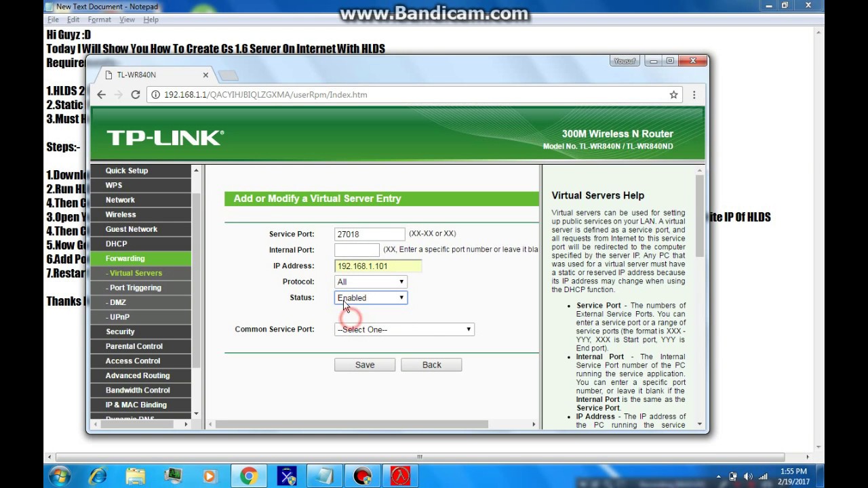
Task: Open IP & MAC Binding menu
Action: coord(141,405)
